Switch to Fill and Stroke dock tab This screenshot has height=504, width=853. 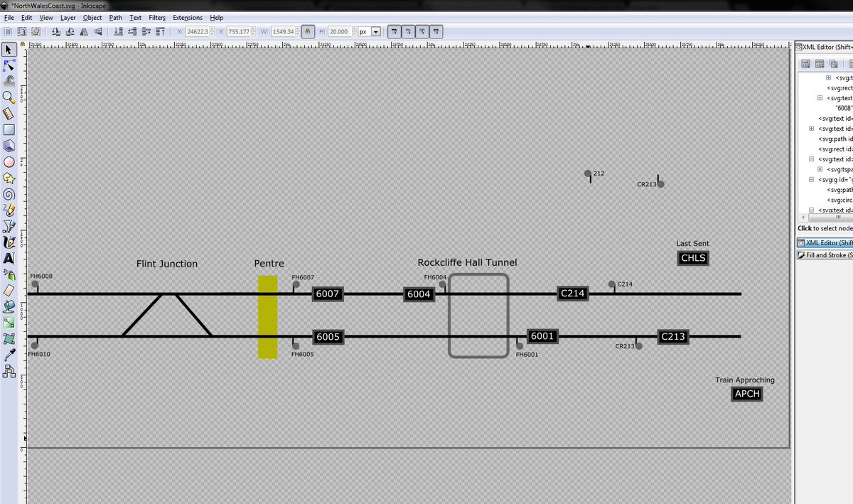(x=825, y=254)
